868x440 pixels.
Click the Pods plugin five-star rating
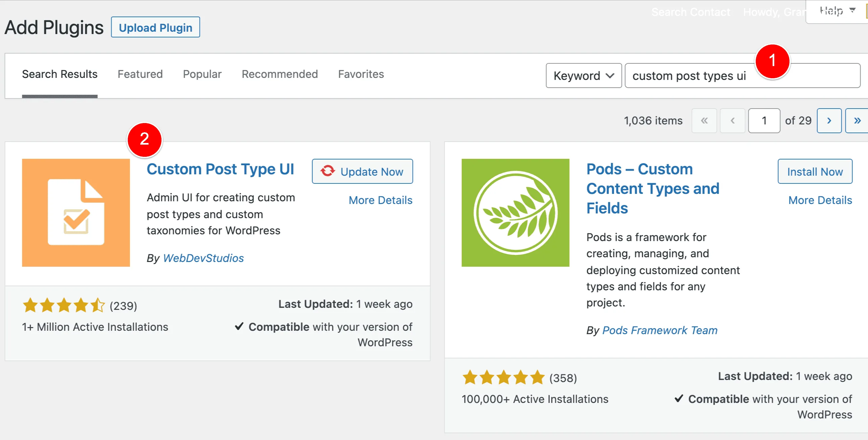[x=503, y=377]
